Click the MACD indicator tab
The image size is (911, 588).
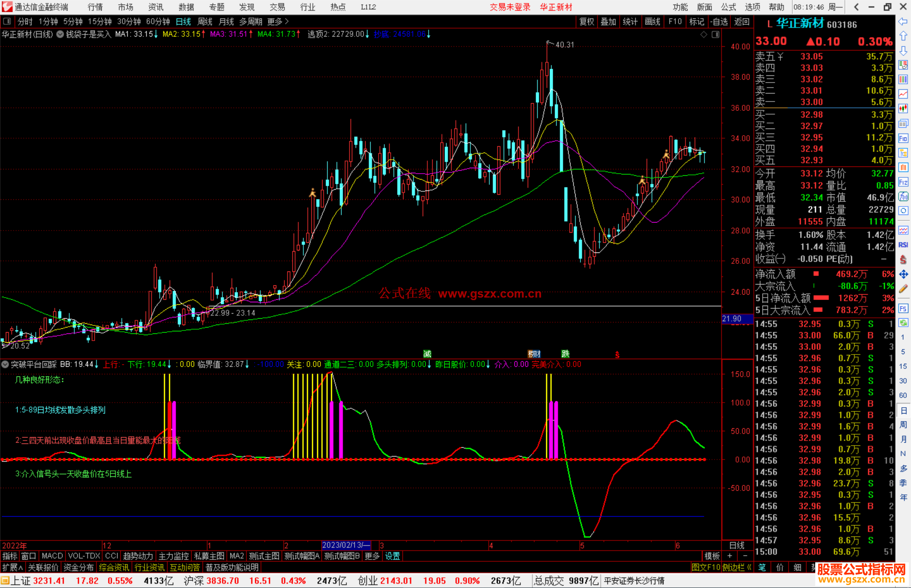(52, 556)
